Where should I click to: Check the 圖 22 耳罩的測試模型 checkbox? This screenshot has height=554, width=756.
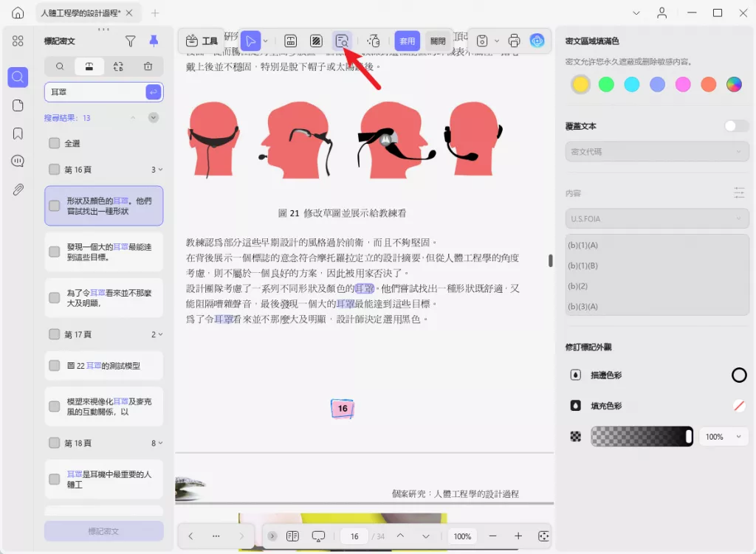click(x=55, y=366)
